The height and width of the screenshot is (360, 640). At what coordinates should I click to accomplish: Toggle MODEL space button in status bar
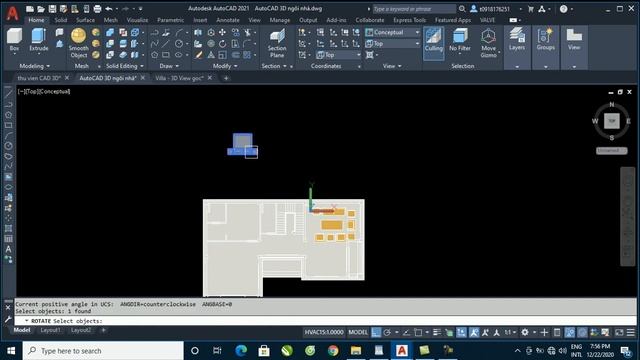(x=358, y=332)
